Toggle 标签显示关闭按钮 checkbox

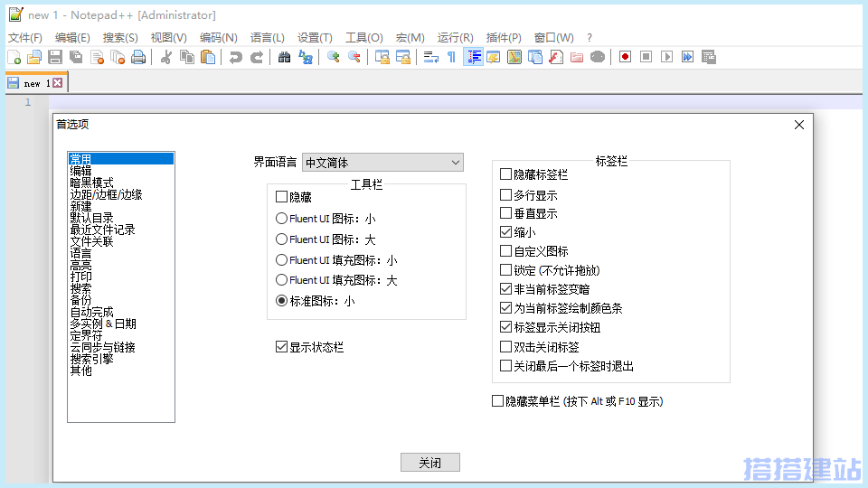(505, 327)
